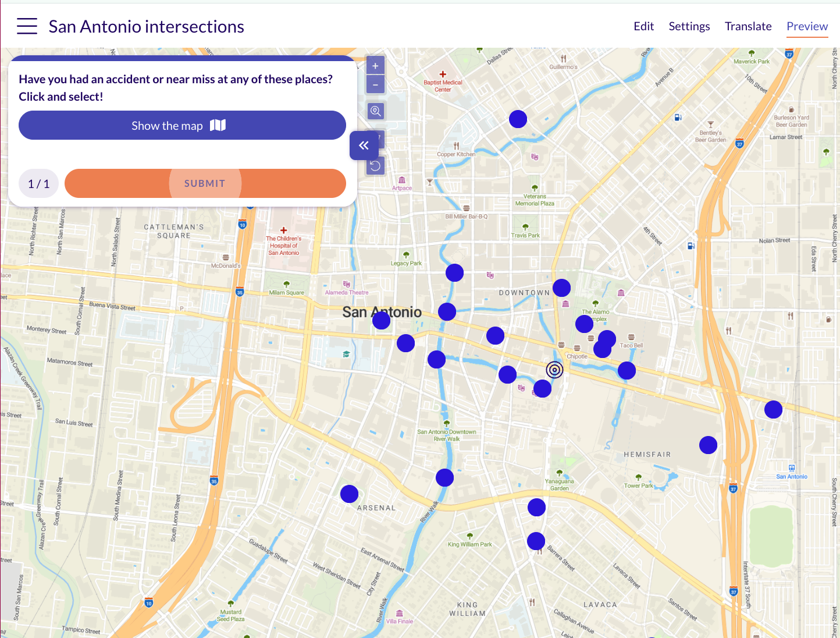This screenshot has height=638, width=840.
Task: Select the blue marker right of DOWNTOWN label
Action: (x=561, y=288)
